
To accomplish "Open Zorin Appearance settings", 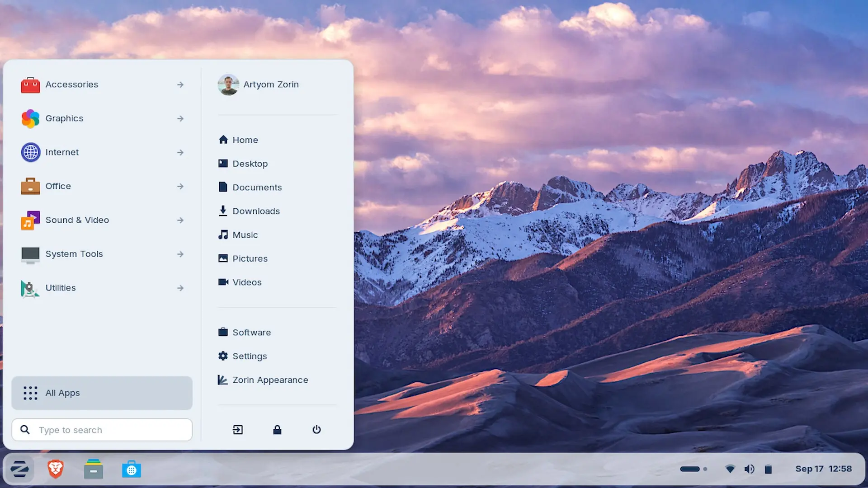I will click(270, 380).
